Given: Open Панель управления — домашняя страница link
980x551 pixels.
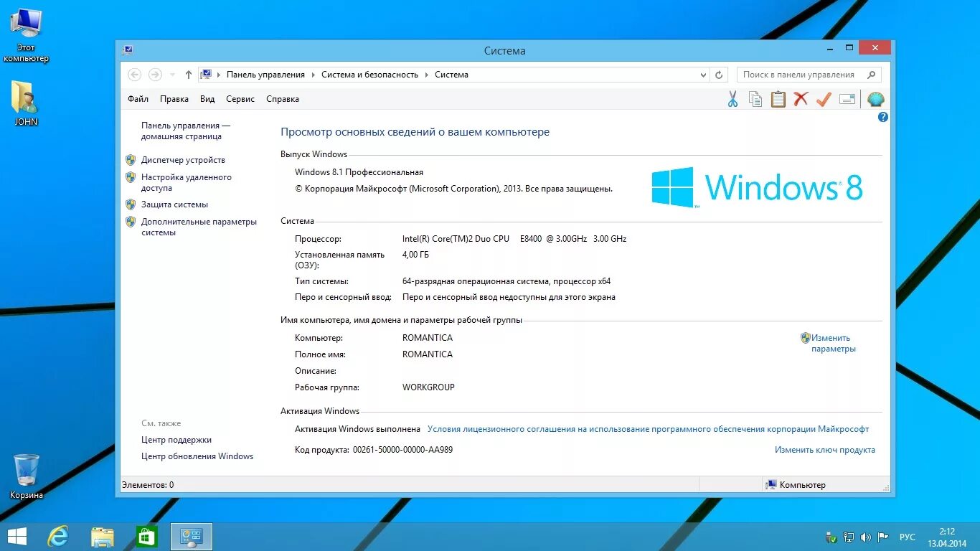Looking at the screenshot, I should click(x=185, y=131).
